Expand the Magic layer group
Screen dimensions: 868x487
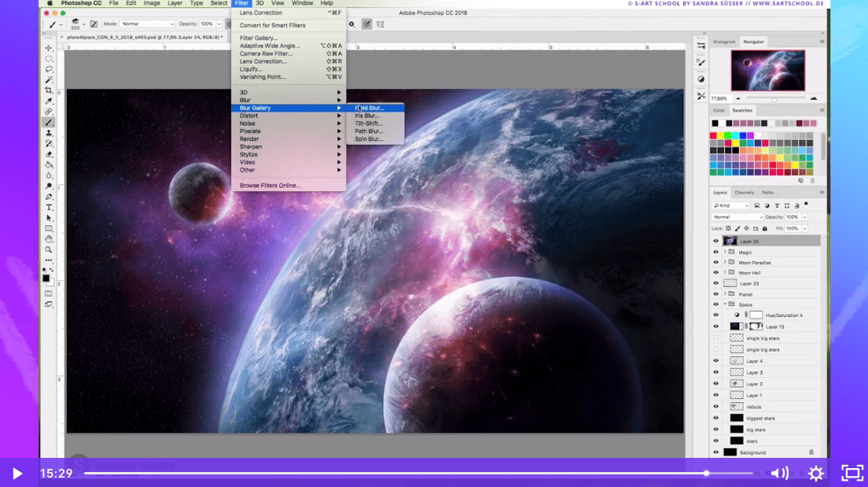725,252
